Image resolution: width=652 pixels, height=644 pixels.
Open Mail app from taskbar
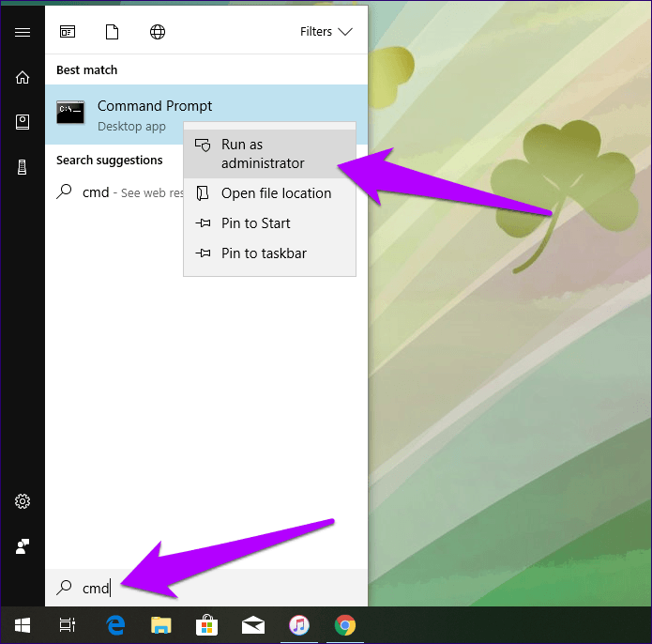[x=252, y=625]
